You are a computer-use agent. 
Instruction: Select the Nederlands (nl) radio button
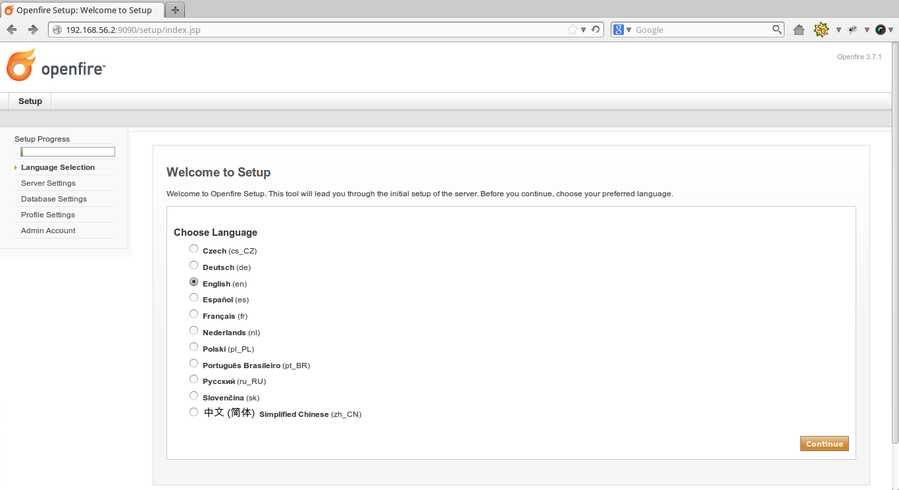click(194, 331)
